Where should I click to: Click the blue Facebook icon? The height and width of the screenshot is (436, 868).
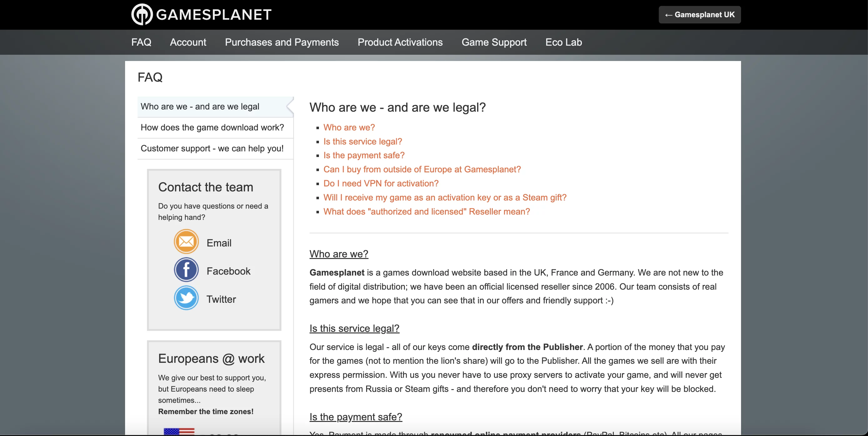click(186, 270)
